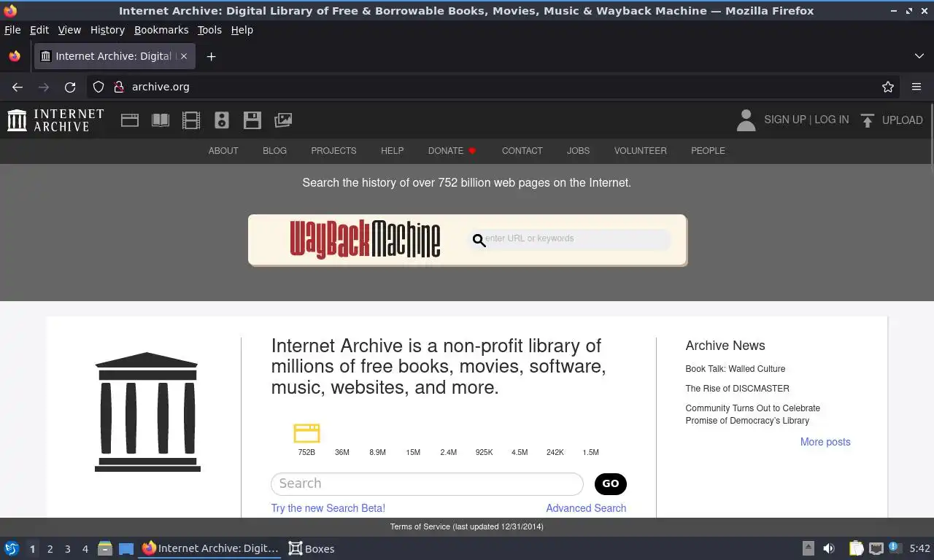Screen dimensions: 934x560
Task: Click the yellow web pages icon
Action: pyautogui.click(x=306, y=433)
